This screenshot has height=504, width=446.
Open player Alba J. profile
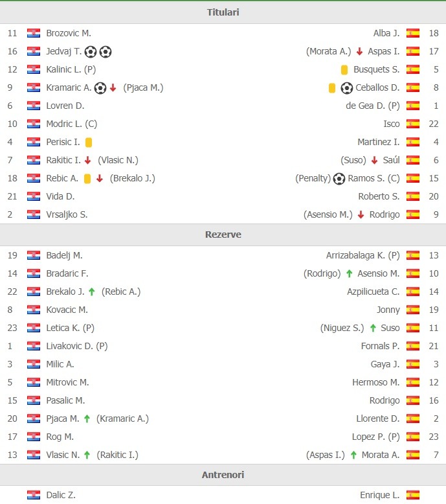(386, 33)
